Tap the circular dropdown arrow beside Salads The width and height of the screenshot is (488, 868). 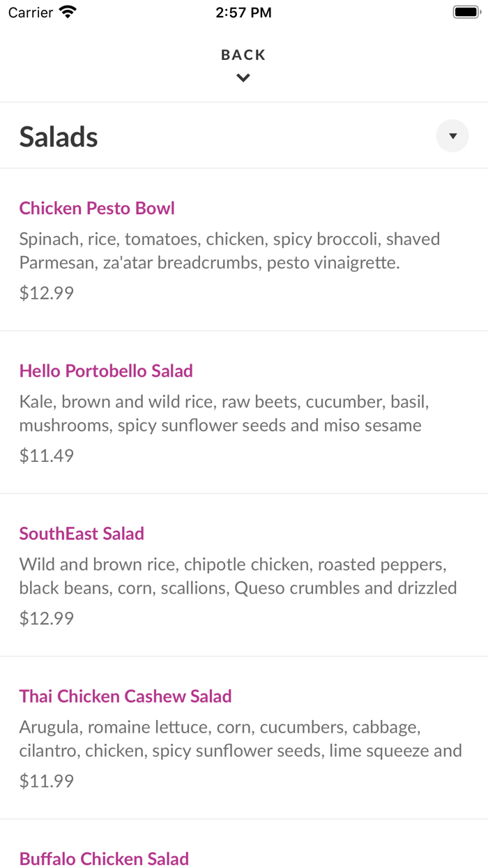[x=452, y=135]
